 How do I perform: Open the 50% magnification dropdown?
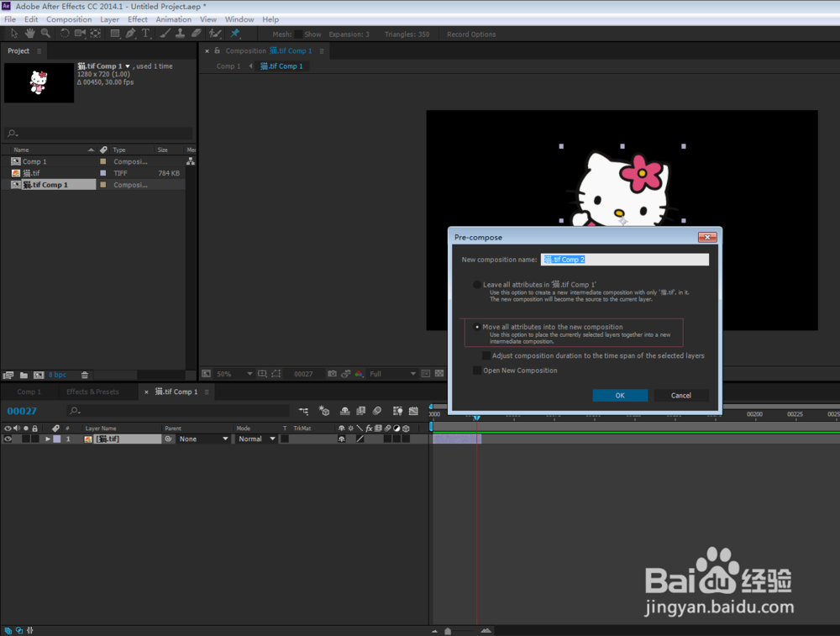click(234, 374)
